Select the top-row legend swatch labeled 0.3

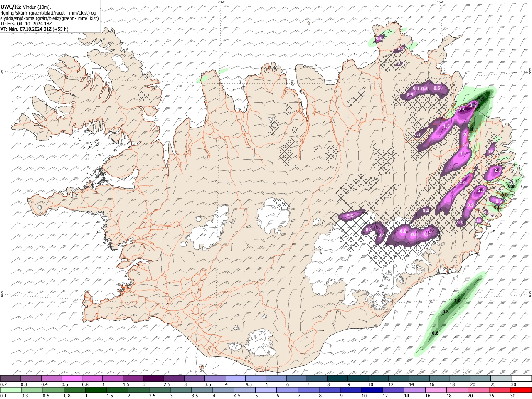coord(31,379)
